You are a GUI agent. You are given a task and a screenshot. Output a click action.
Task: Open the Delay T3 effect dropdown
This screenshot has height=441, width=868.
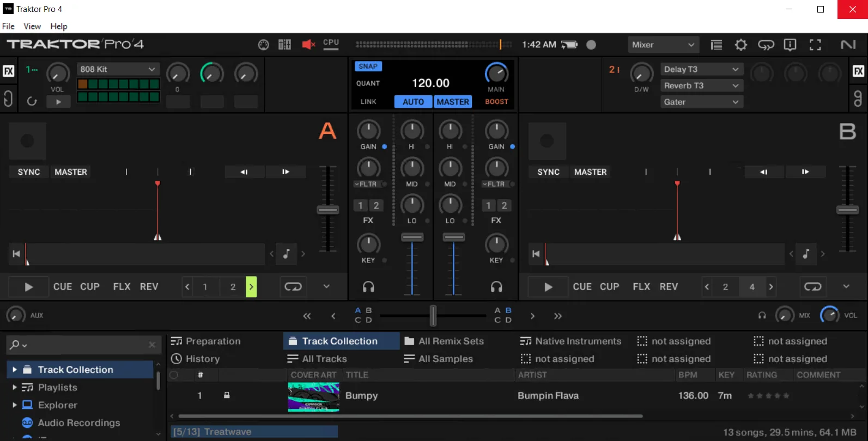pyautogui.click(x=701, y=69)
